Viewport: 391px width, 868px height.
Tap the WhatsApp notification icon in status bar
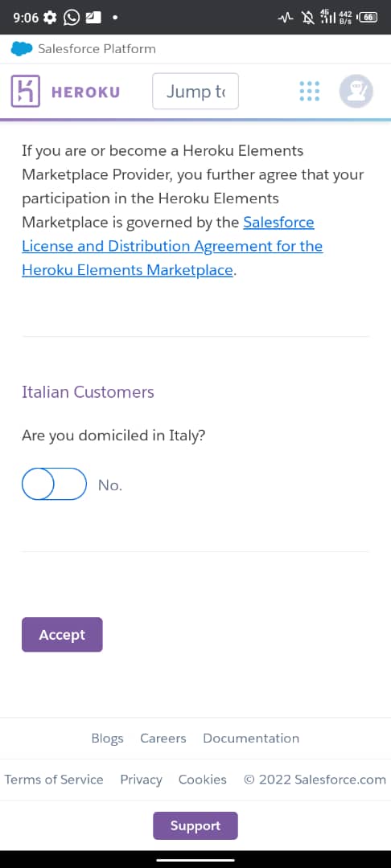pos(72,18)
